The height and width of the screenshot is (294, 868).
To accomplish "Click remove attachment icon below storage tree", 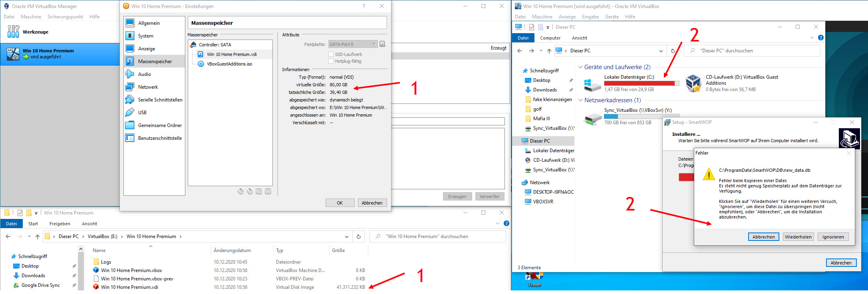I will tap(268, 192).
